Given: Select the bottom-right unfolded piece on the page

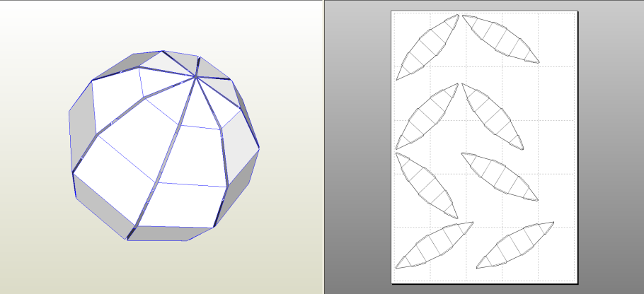Looking at the screenshot, I should pos(514,245).
